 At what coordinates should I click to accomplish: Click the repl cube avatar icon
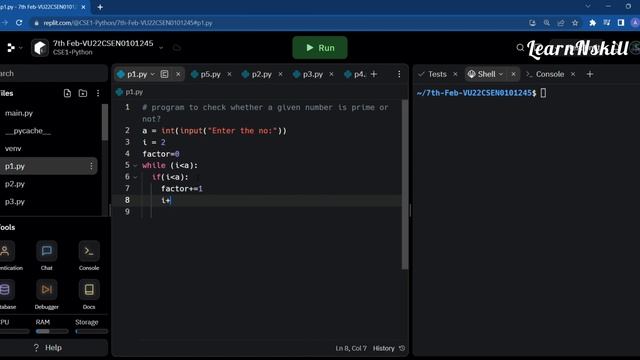click(x=40, y=48)
